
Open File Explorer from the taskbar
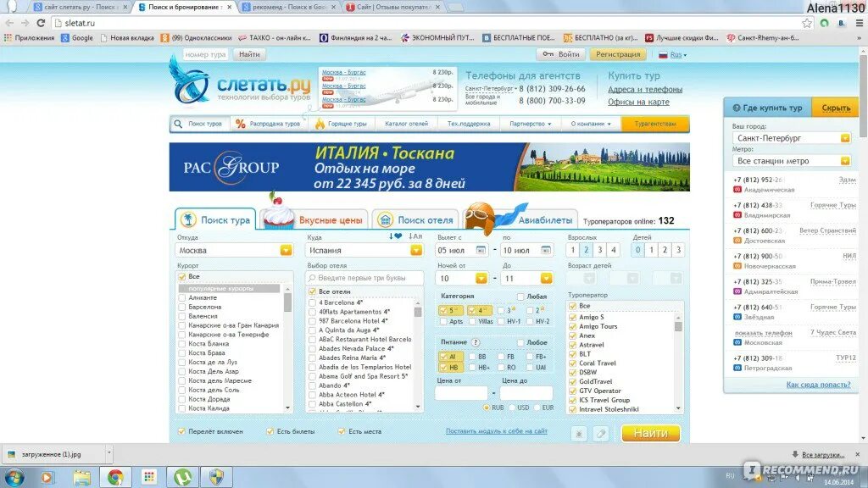[81, 476]
